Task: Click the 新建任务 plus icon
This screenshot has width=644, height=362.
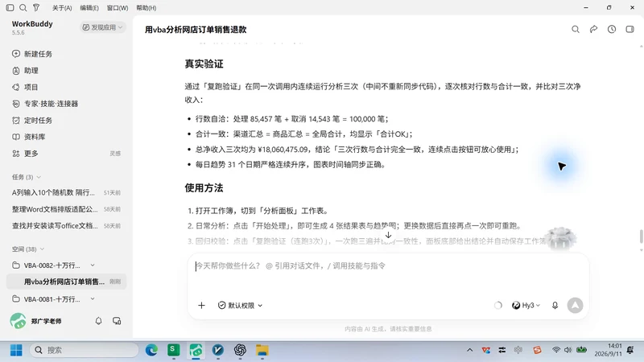Action: tap(16, 54)
